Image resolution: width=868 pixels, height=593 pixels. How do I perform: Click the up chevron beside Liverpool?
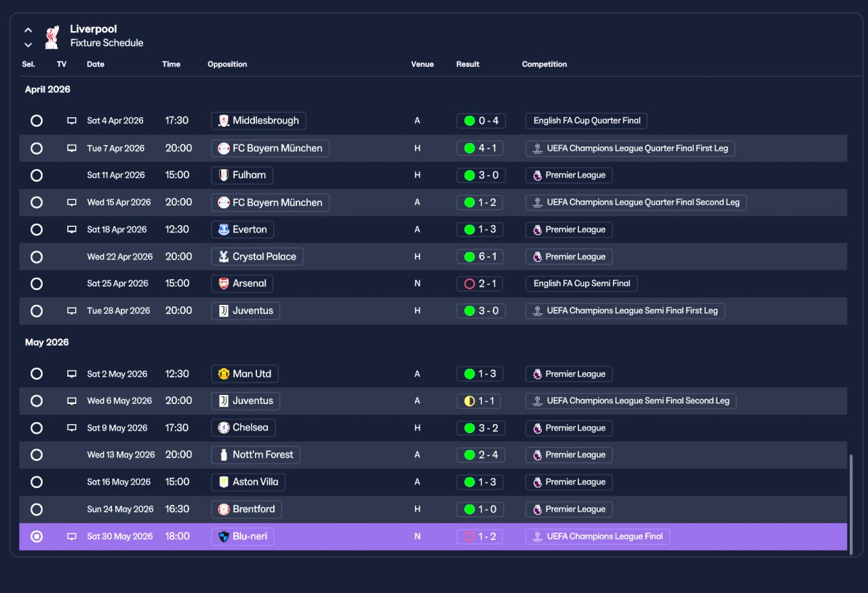(x=28, y=30)
